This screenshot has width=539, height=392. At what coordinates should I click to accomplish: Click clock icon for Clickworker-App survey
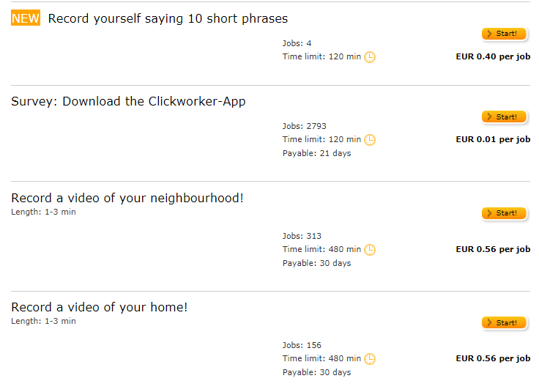370,140
